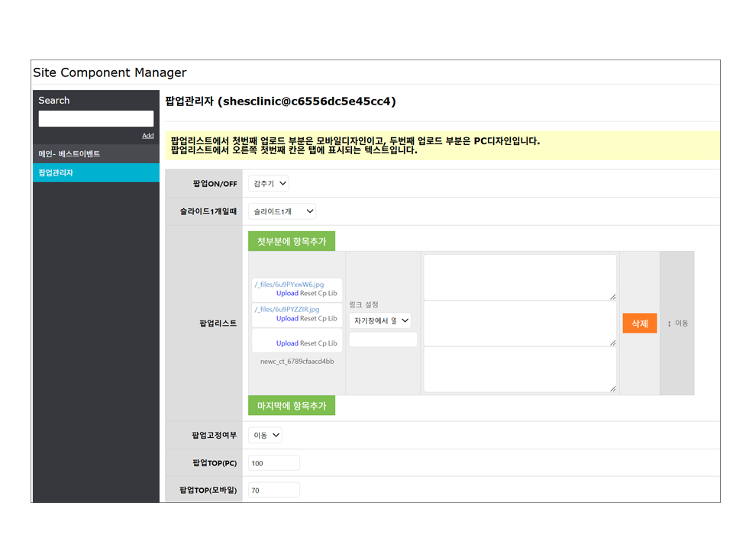
Task: Click the 팝업관리자 (shesclinic@c6556dc5e45cc4) heading
Action: [x=280, y=101]
